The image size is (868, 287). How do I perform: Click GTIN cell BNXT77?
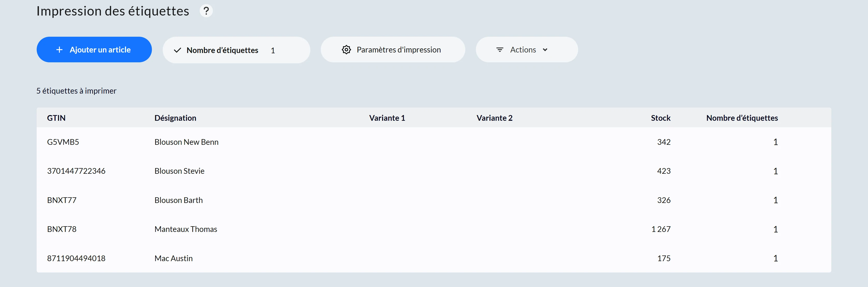pos(62,200)
